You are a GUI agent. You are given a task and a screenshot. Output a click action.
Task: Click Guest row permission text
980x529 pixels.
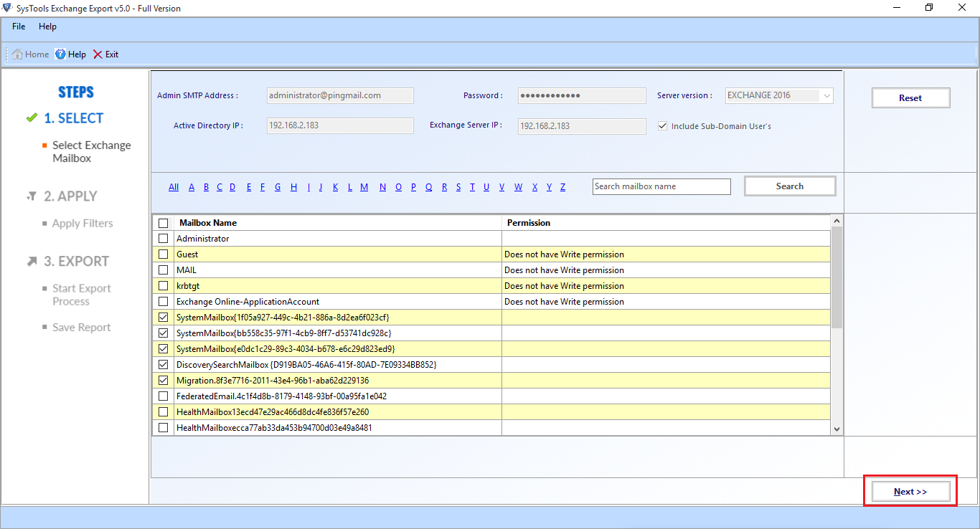click(564, 254)
